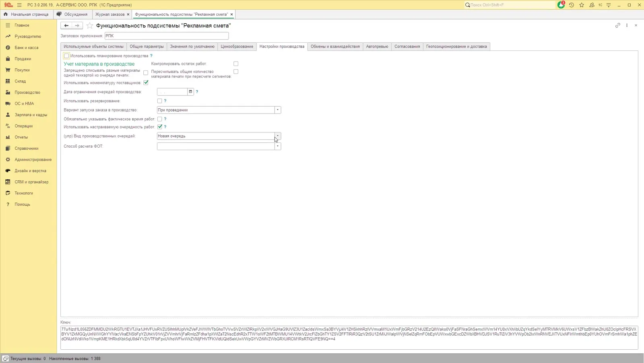Click the user account icon in title bar
Viewport: 644px width, 363px height.
[592, 5]
